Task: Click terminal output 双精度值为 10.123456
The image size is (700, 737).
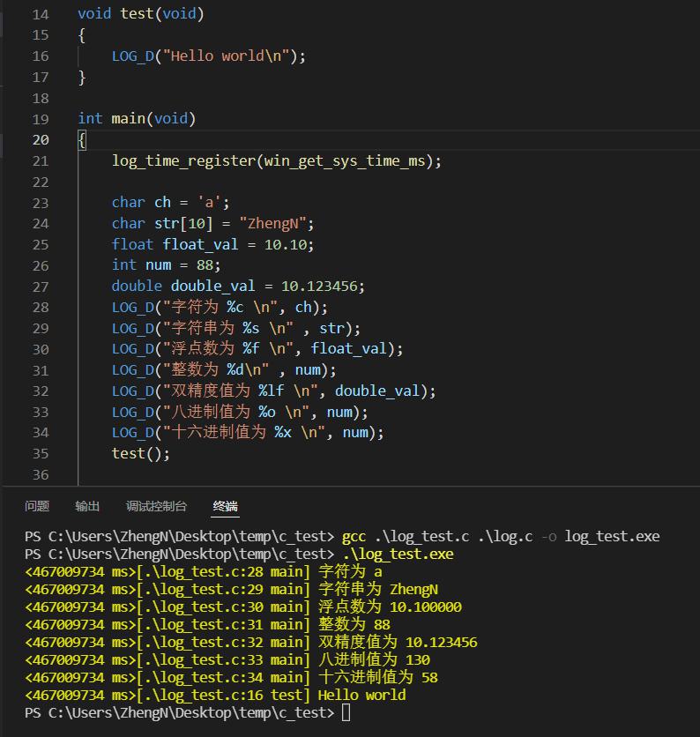Action: click(398, 643)
